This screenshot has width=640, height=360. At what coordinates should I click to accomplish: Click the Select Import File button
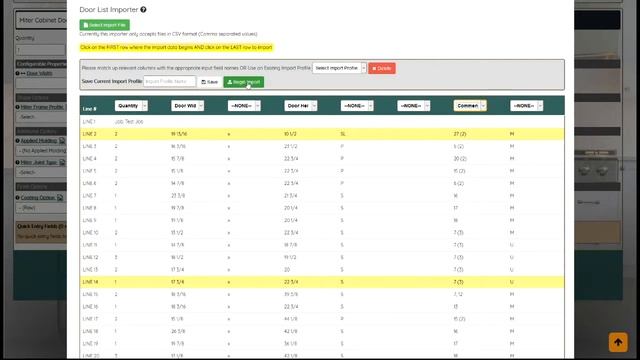point(104,25)
